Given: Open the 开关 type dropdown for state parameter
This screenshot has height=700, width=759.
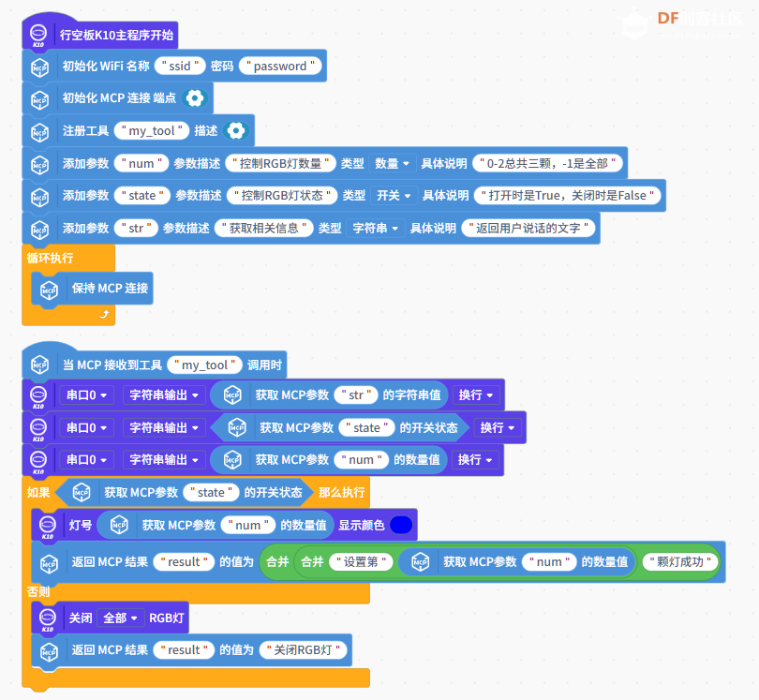Looking at the screenshot, I should [x=394, y=196].
